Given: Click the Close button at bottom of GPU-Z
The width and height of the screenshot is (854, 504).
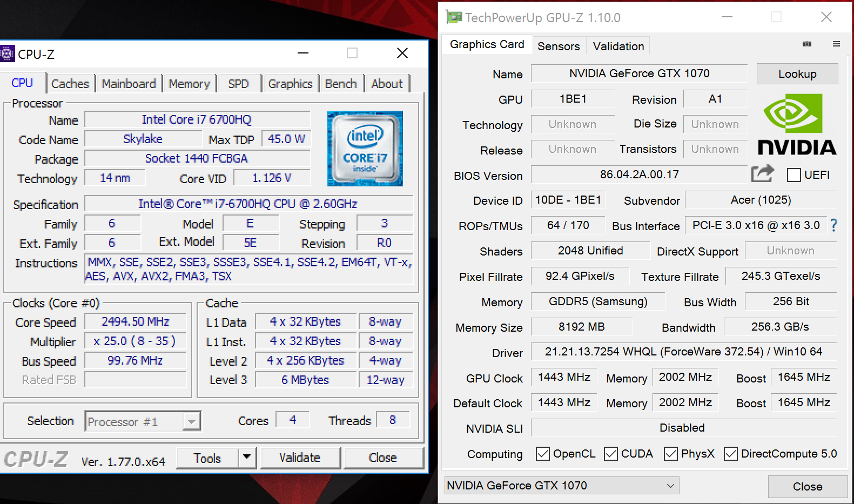Looking at the screenshot, I should [x=808, y=487].
